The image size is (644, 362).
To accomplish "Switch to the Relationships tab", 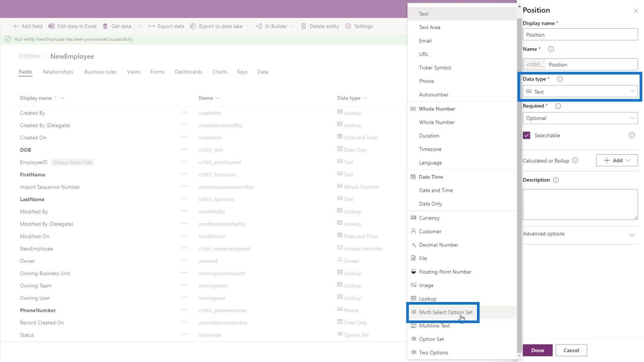I will pos(58,72).
